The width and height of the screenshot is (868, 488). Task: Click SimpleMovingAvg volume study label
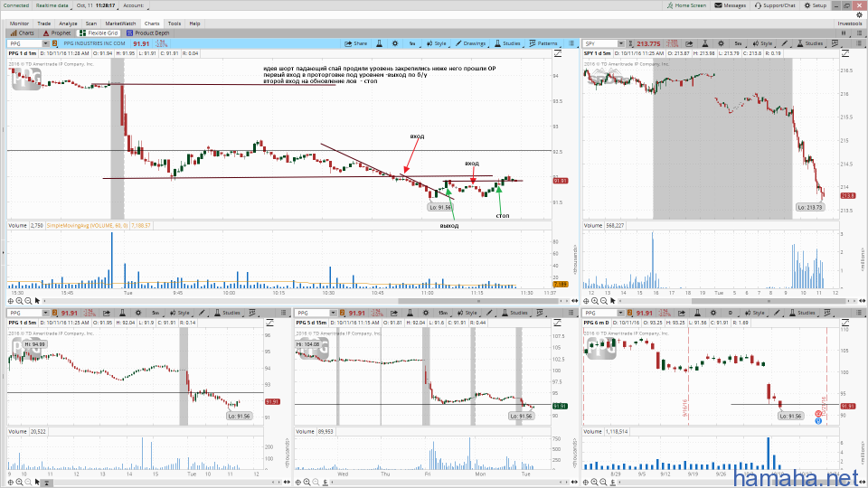[x=88, y=226]
